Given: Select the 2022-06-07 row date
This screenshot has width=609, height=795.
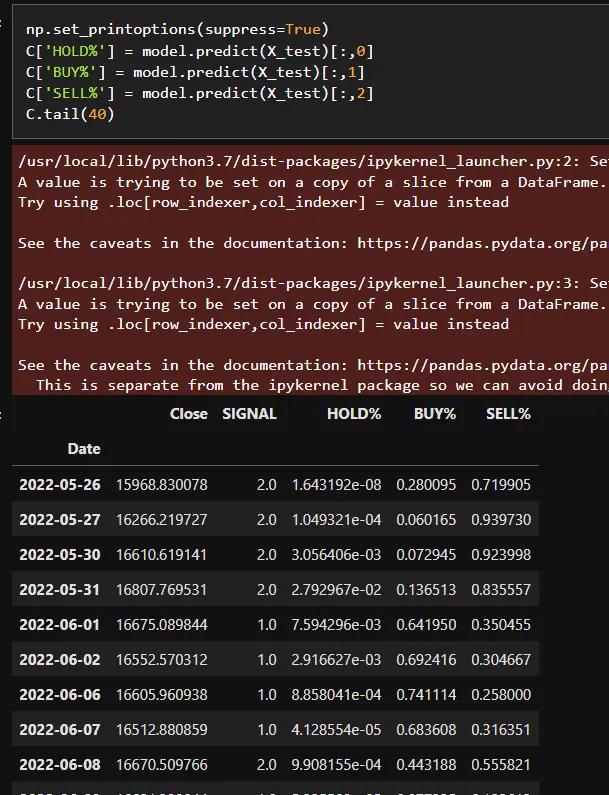Looking at the screenshot, I should point(60,730).
